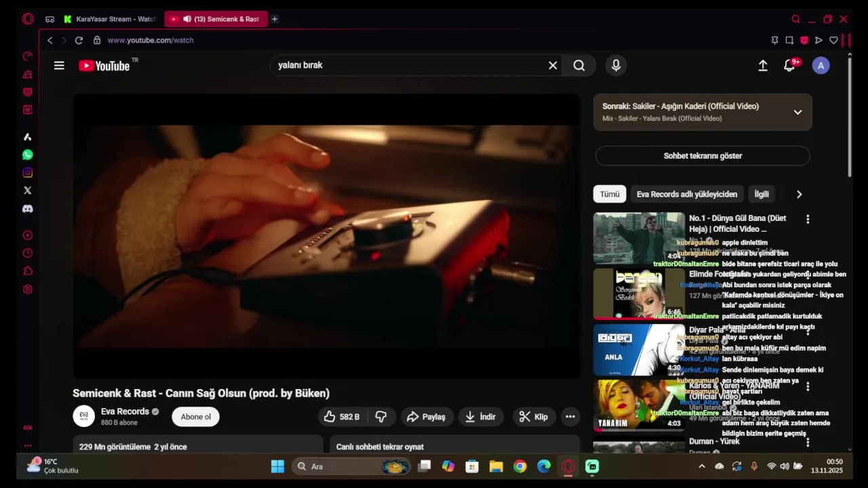Image resolution: width=868 pixels, height=488 pixels.
Task: Click 'Canlı sohbeti tekrar oynat' panel
Action: tap(455, 445)
